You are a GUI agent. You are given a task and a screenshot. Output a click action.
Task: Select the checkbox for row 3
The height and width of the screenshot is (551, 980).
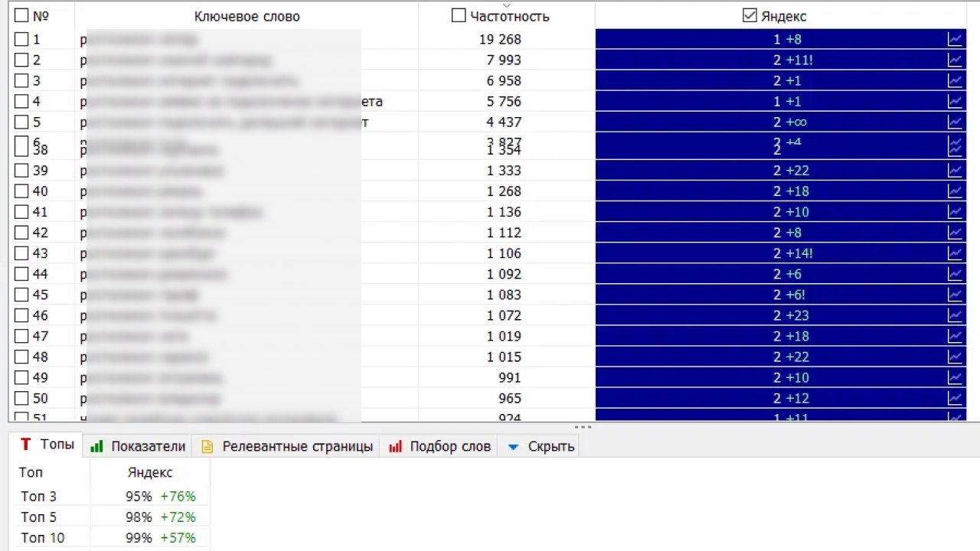(21, 80)
